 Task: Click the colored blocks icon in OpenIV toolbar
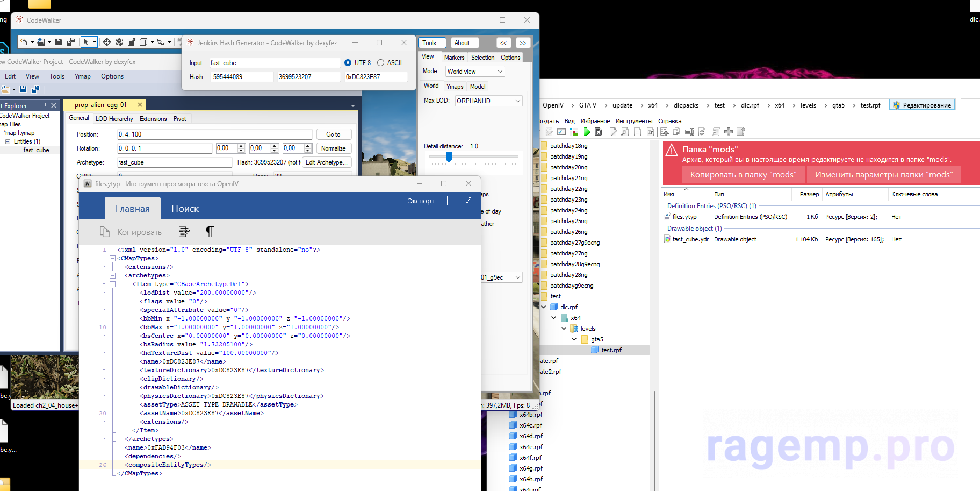(574, 132)
